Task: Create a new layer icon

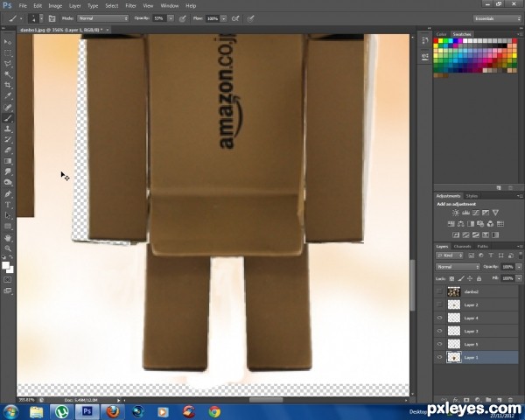Action: point(500,400)
